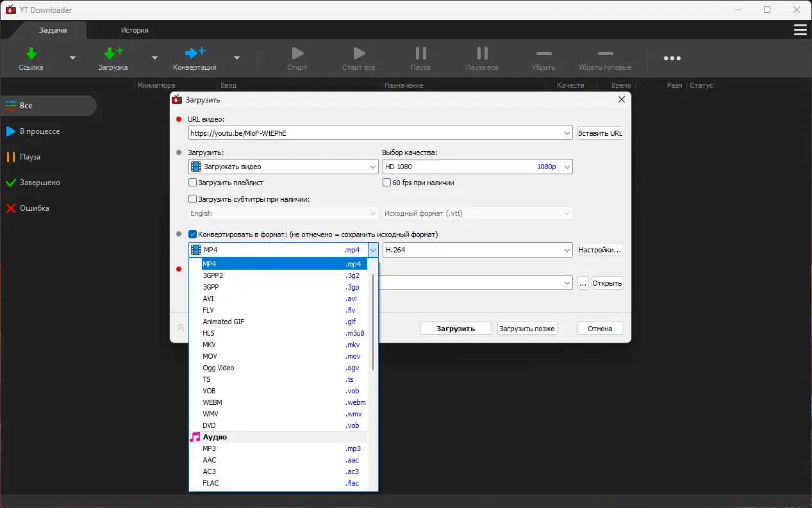The image size is (812, 508).
Task: Switch to the История tab
Action: 135,29
